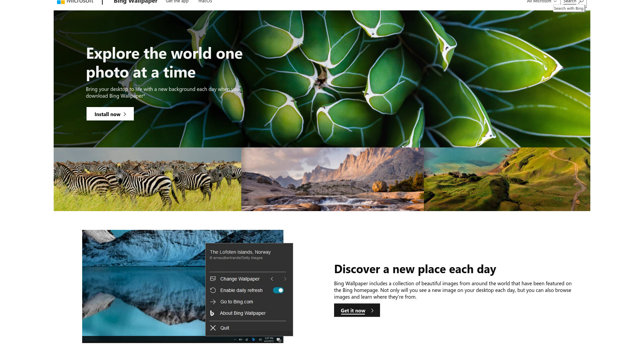The width and height of the screenshot is (644, 349).
Task: Open the Get the app nav item
Action: 177,2
